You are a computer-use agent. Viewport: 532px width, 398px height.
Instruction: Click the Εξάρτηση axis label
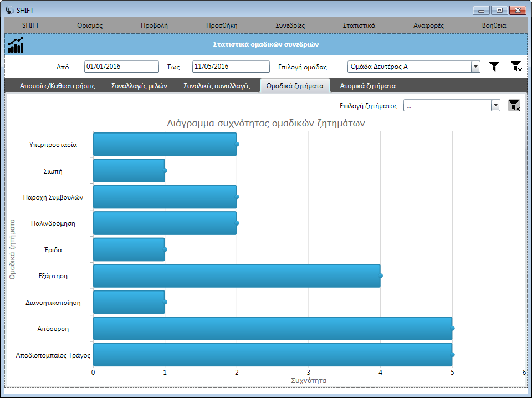coord(53,276)
